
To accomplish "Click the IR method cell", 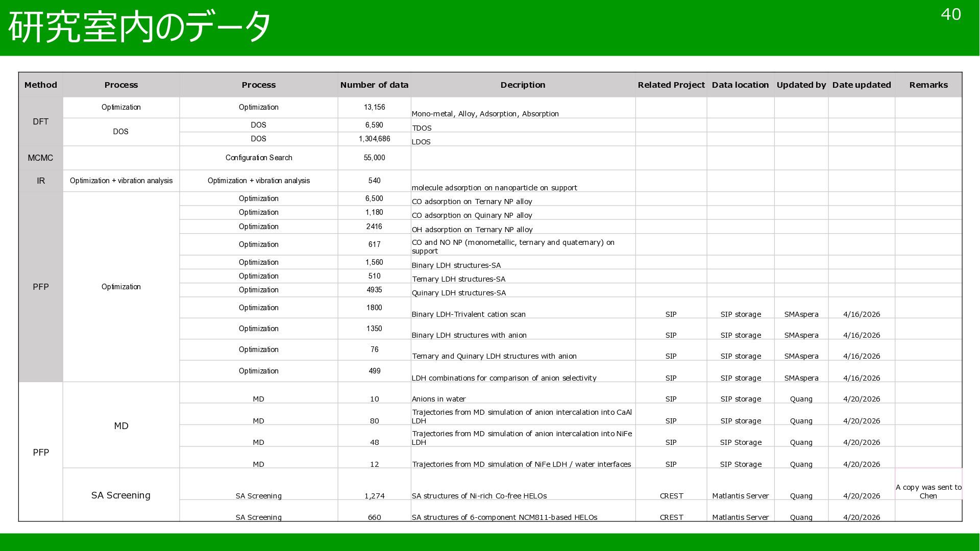I will (41, 181).
